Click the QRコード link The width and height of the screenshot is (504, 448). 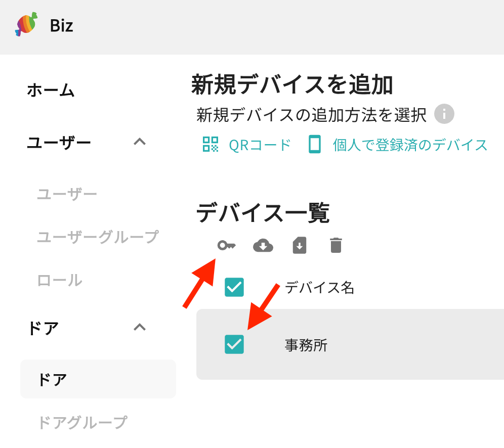(x=260, y=145)
